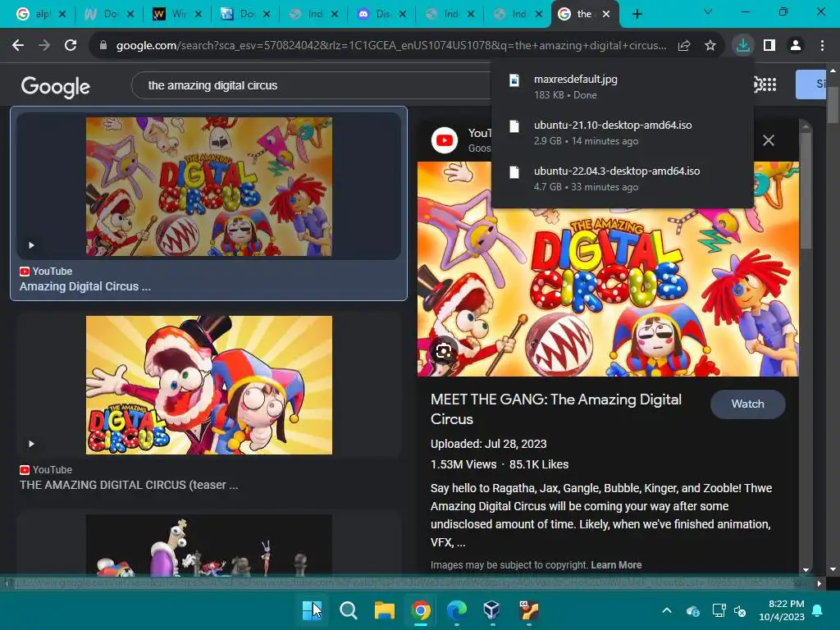Open the side panel in Chrome

(769, 46)
